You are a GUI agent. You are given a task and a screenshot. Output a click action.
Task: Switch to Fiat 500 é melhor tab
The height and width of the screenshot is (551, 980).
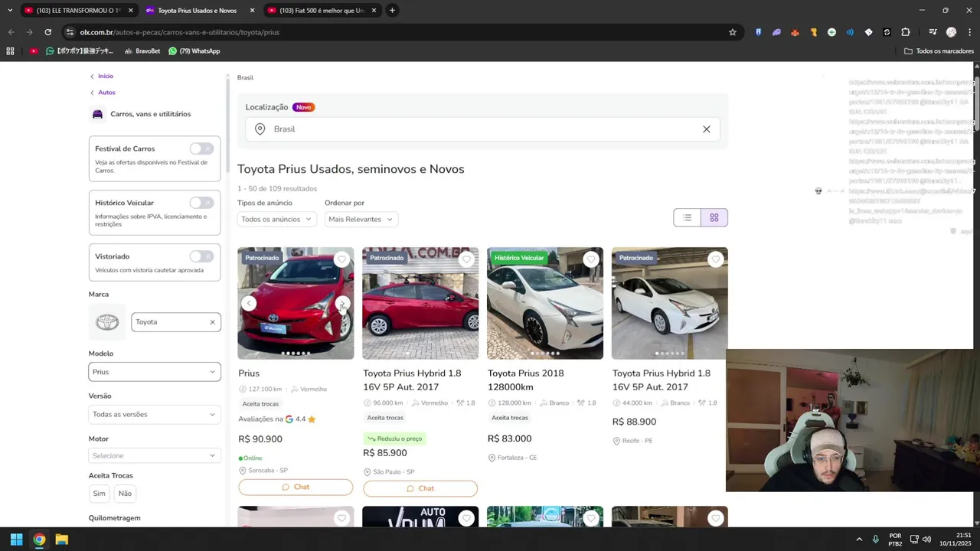click(322, 10)
